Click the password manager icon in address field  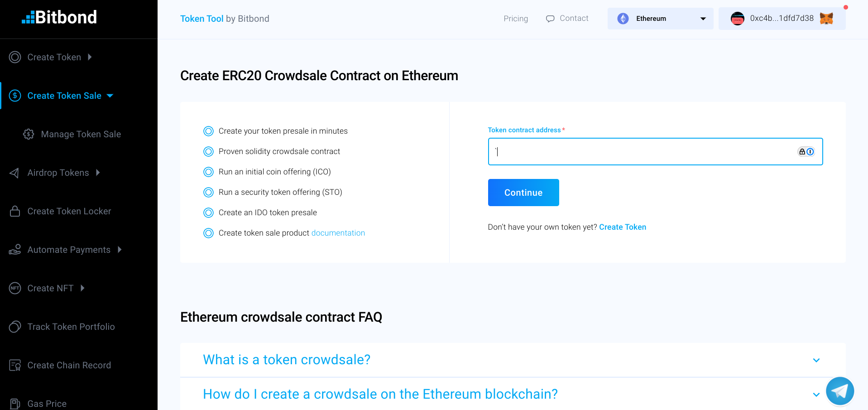click(806, 152)
